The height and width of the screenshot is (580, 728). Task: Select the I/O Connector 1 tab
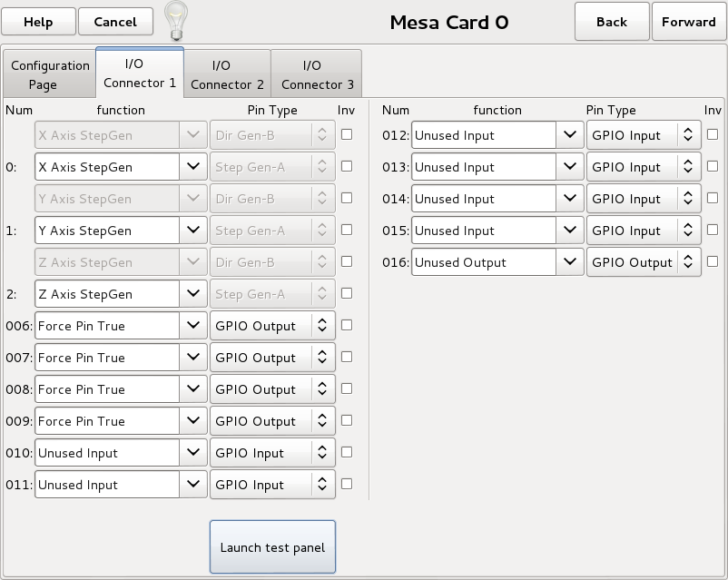pyautogui.click(x=140, y=73)
